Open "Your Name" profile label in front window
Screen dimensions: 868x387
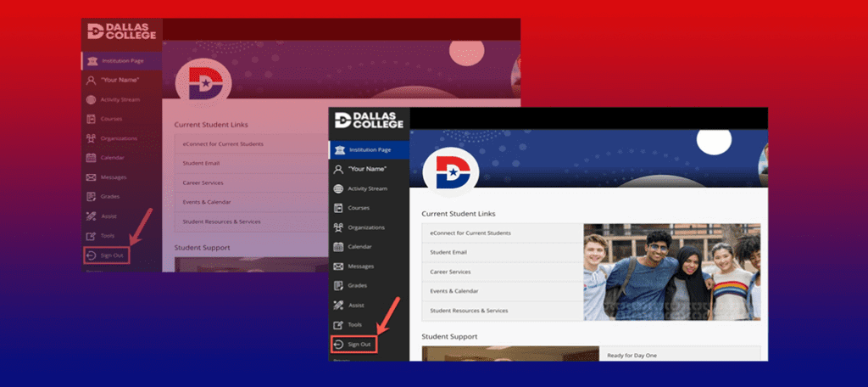click(x=367, y=169)
